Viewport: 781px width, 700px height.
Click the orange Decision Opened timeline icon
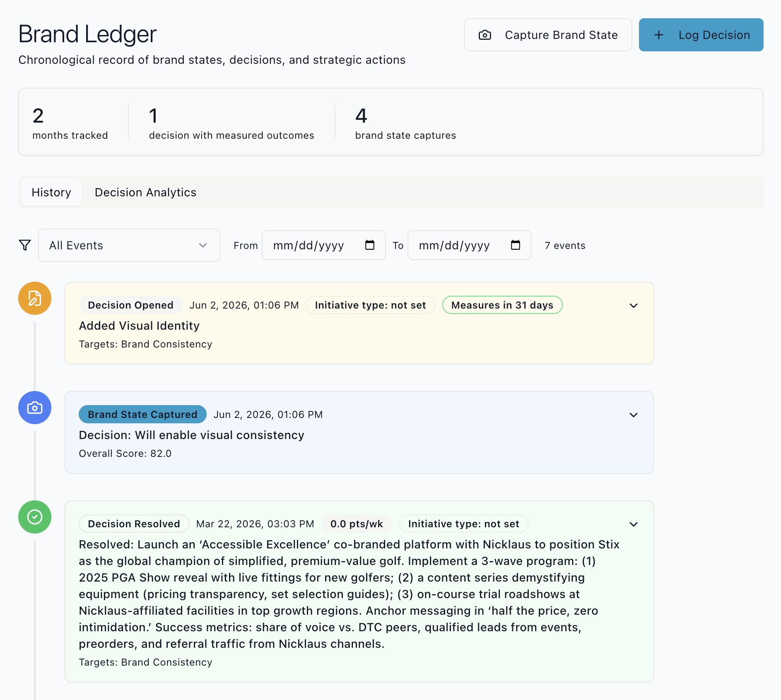[x=35, y=298]
